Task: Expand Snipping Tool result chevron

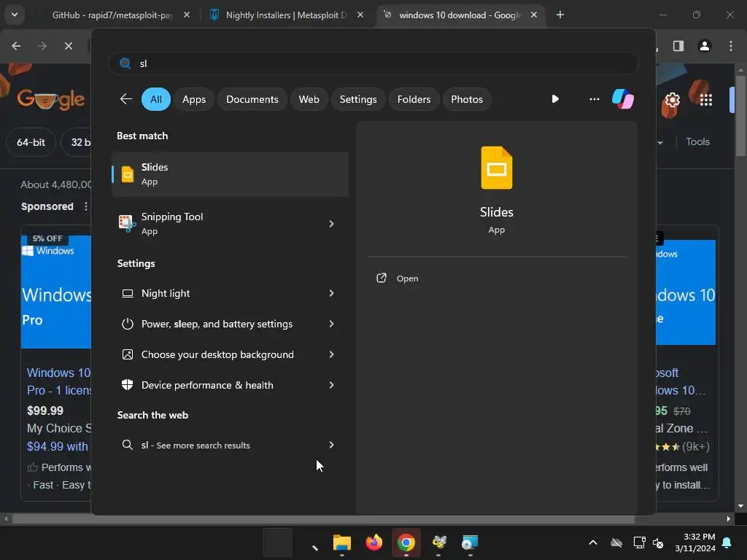Action: point(332,224)
